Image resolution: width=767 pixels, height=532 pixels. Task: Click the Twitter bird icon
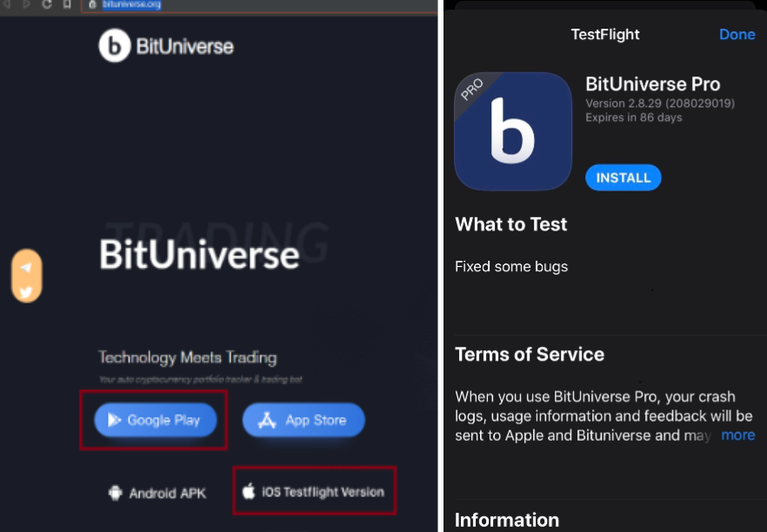pos(26,292)
